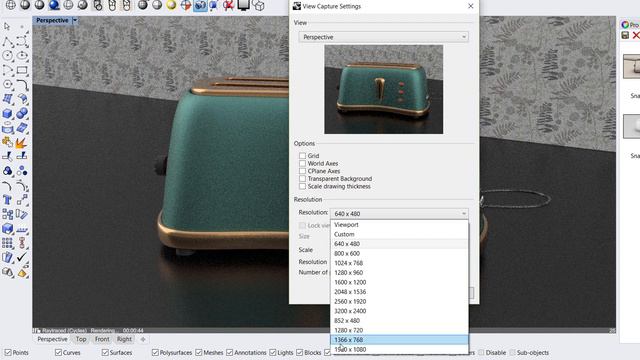640x360 pixels.
Task: Uncheck the Points selection filter
Action: click(x=8, y=352)
